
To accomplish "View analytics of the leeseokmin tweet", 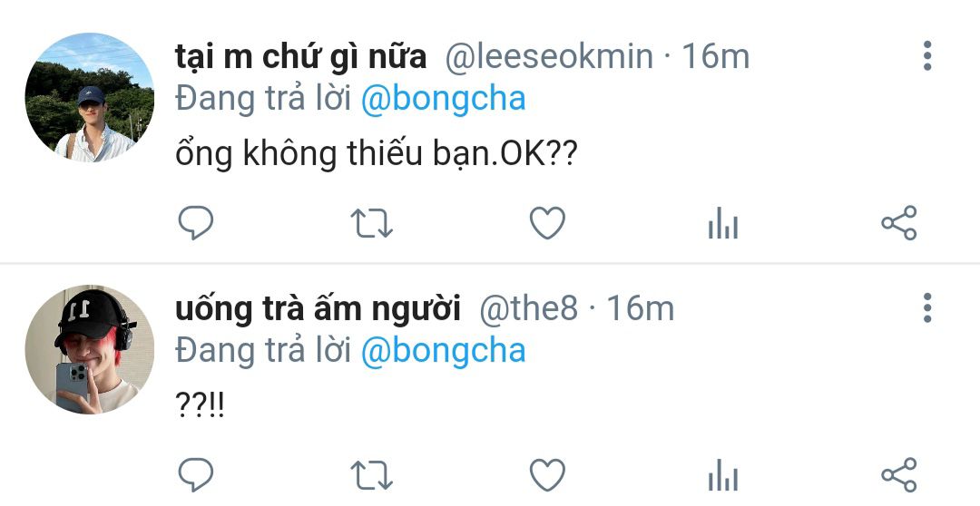I will tap(723, 222).
